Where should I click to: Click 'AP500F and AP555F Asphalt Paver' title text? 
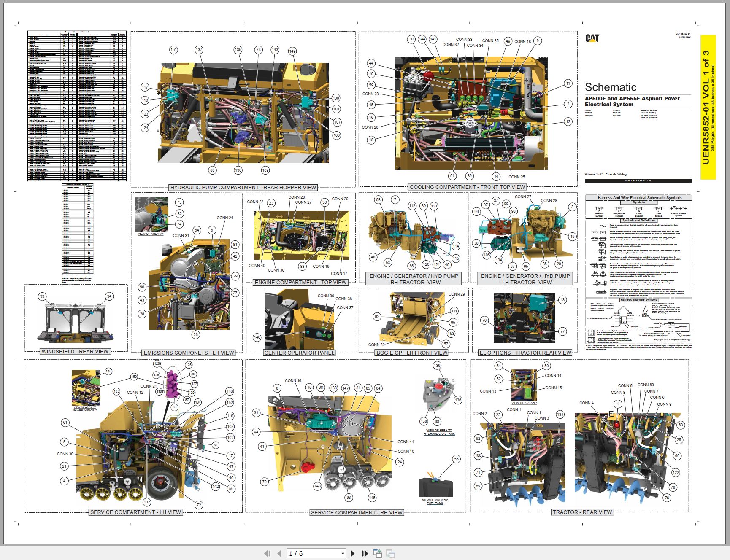tap(632, 98)
